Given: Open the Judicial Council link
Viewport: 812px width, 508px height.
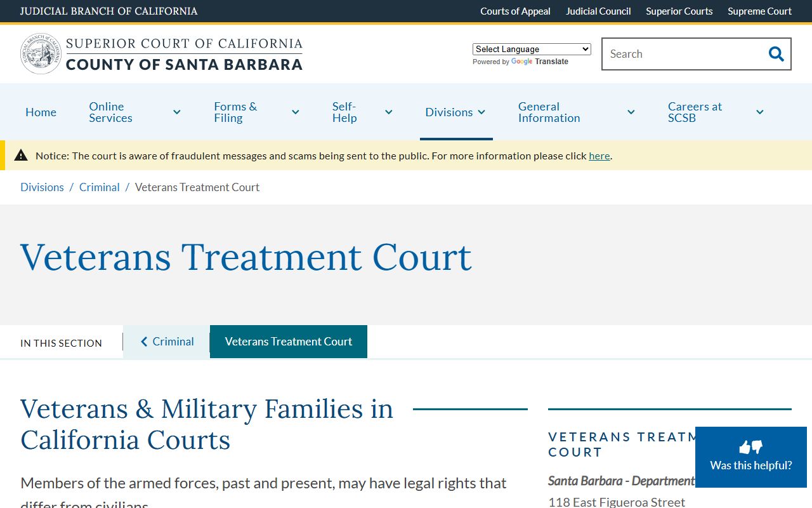Looking at the screenshot, I should 598,11.
